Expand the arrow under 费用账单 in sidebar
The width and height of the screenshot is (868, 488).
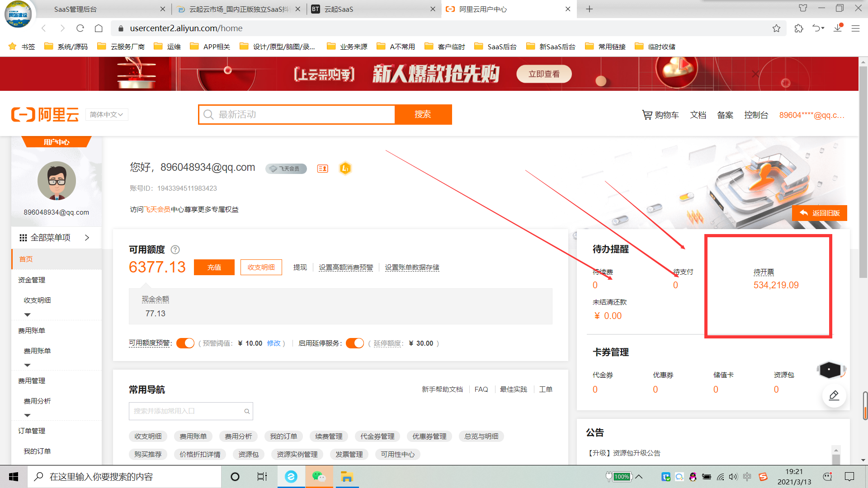coord(27,365)
